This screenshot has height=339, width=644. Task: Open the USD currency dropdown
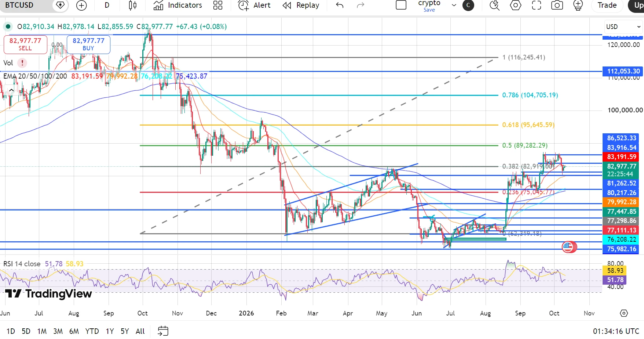(623, 27)
